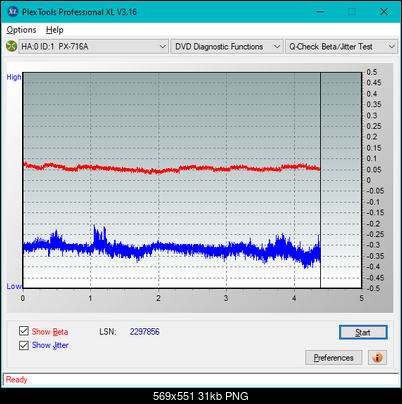The image size is (402, 404).
Task: Open the Options menu
Action: 21,30
